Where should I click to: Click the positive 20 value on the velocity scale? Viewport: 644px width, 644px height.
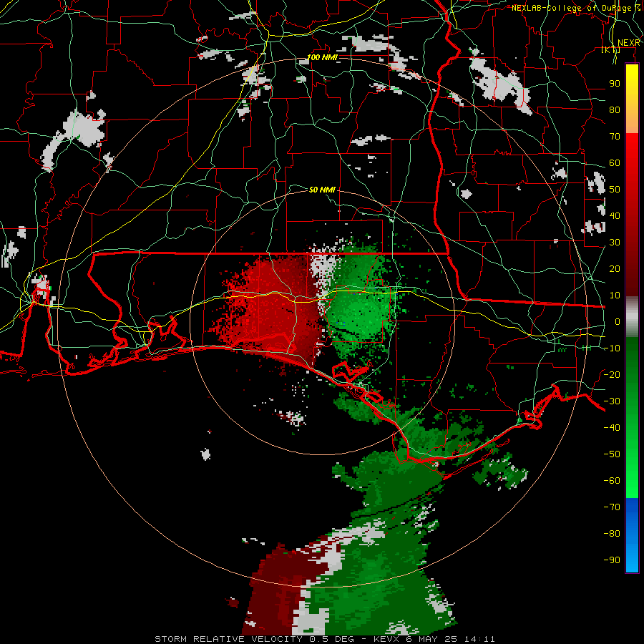click(615, 269)
